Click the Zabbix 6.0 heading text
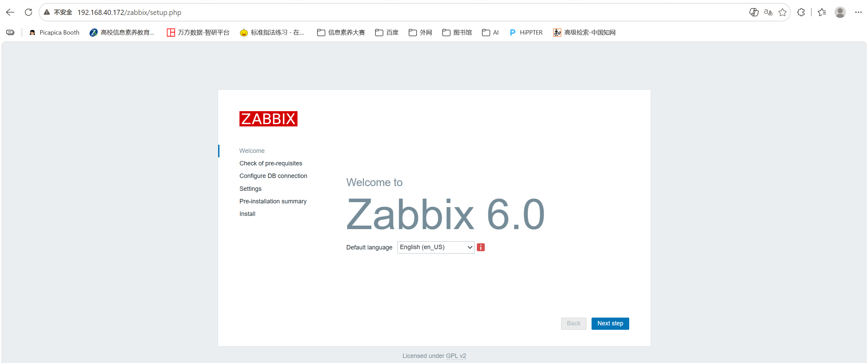The height and width of the screenshot is (363, 868). [x=445, y=214]
